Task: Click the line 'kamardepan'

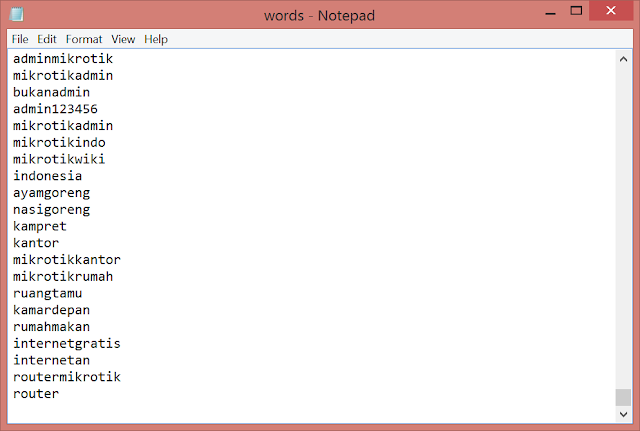Action: click(x=51, y=310)
